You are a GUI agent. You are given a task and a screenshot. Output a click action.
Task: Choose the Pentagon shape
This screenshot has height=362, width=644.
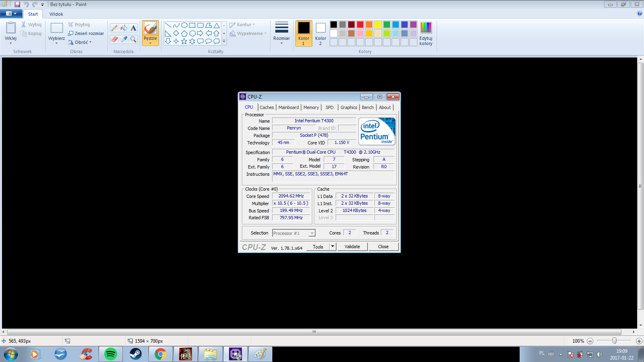(x=184, y=33)
